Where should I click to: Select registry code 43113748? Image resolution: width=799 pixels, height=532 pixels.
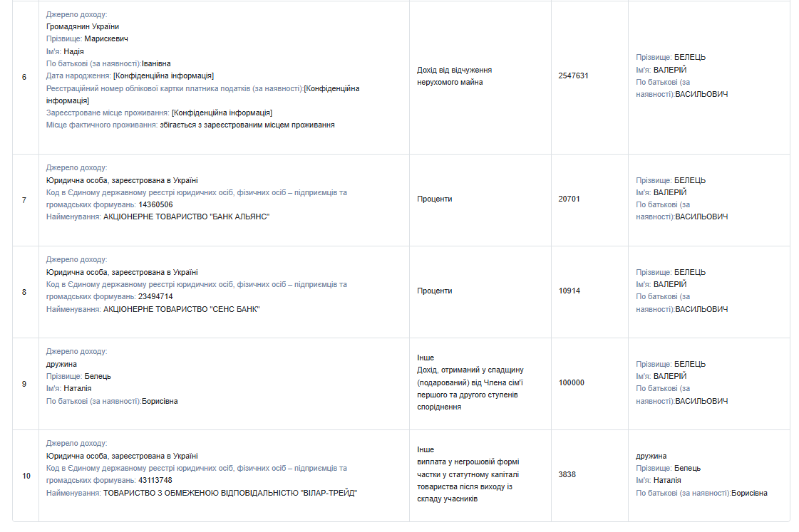click(155, 481)
